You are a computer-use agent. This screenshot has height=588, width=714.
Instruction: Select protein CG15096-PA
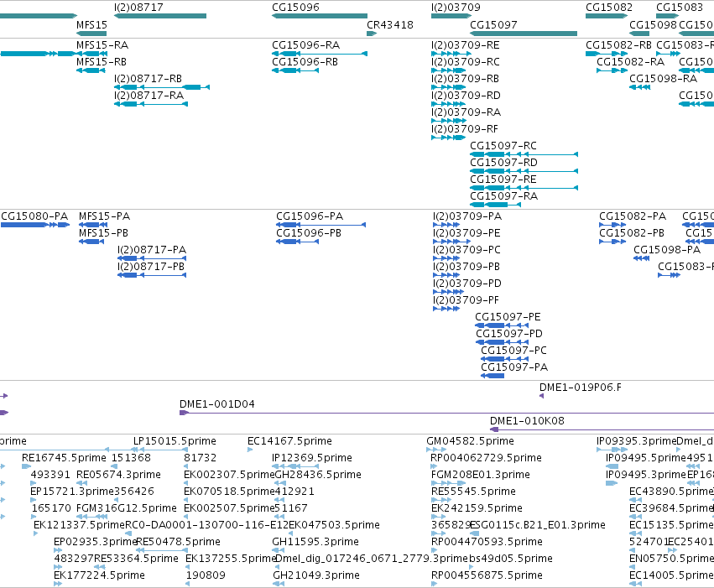[x=321, y=225]
